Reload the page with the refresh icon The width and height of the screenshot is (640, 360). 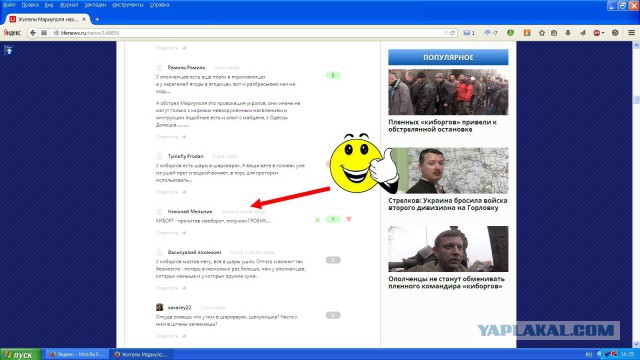[453, 33]
